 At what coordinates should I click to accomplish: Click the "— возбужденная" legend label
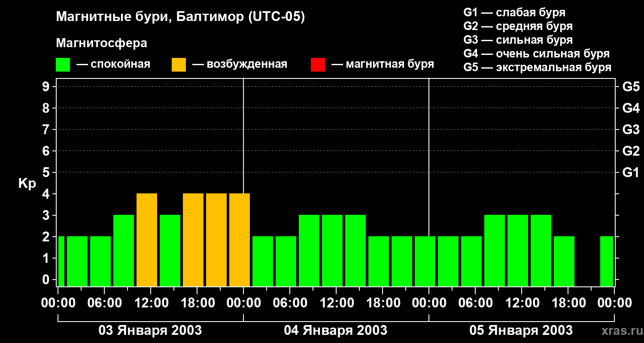pyautogui.click(x=240, y=64)
